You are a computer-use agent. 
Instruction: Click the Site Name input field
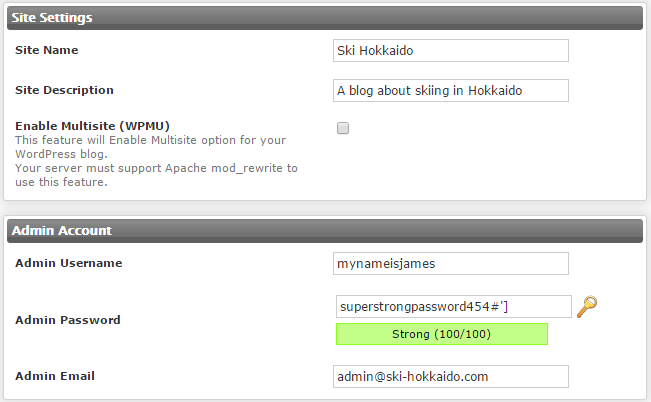[450, 51]
